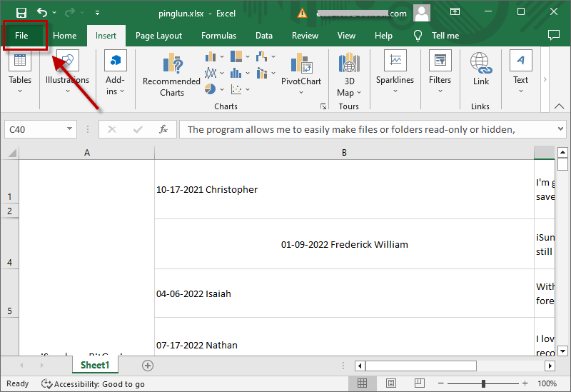Switch to Page Layout view
The height and width of the screenshot is (392, 571).
391,383
